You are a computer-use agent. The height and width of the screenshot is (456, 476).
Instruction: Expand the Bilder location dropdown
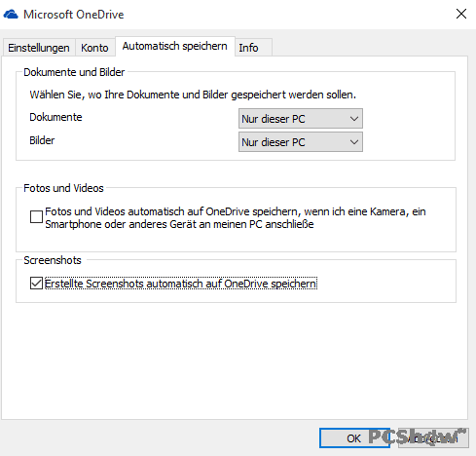(x=301, y=142)
